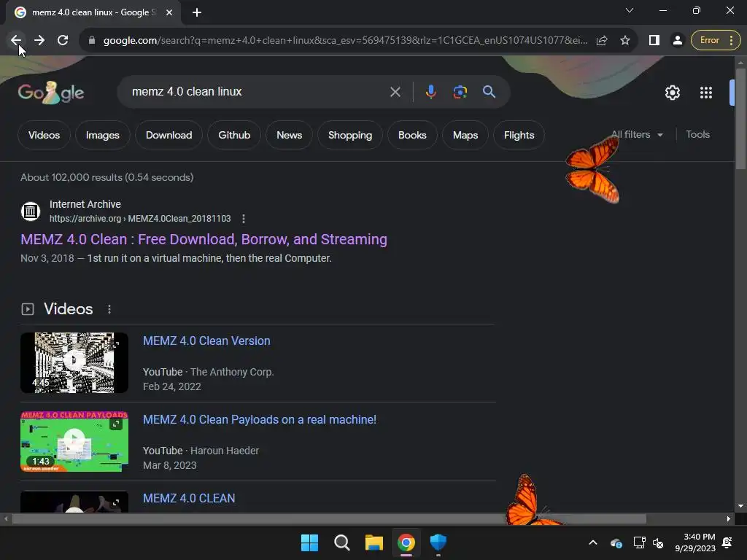Viewport: 747px width, 560px height.
Task: Click the archive.org result URL
Action: coord(140,219)
